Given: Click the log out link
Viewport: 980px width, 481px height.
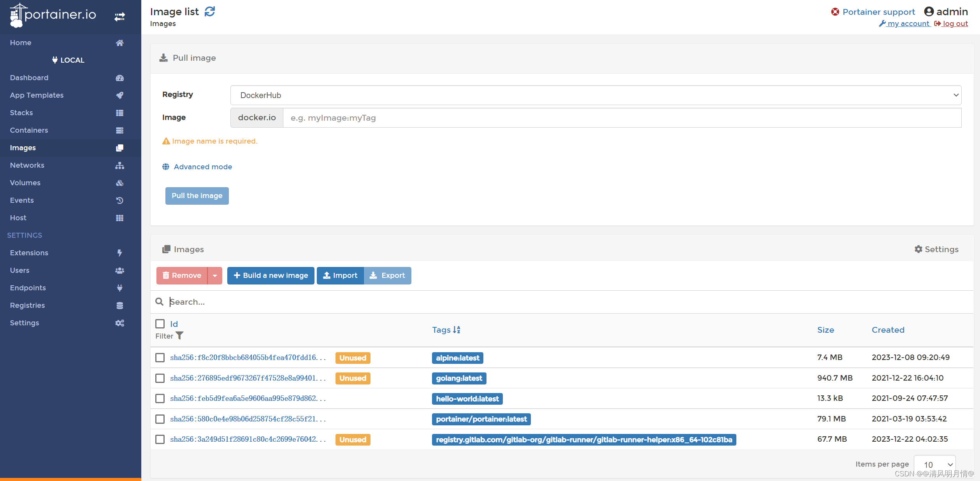Looking at the screenshot, I should coord(951,24).
